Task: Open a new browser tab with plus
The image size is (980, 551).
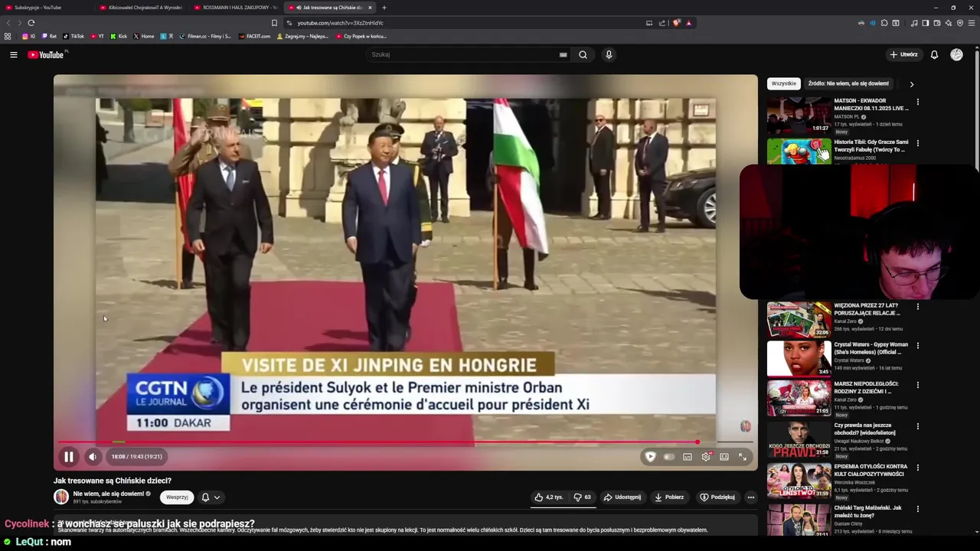Action: [384, 8]
